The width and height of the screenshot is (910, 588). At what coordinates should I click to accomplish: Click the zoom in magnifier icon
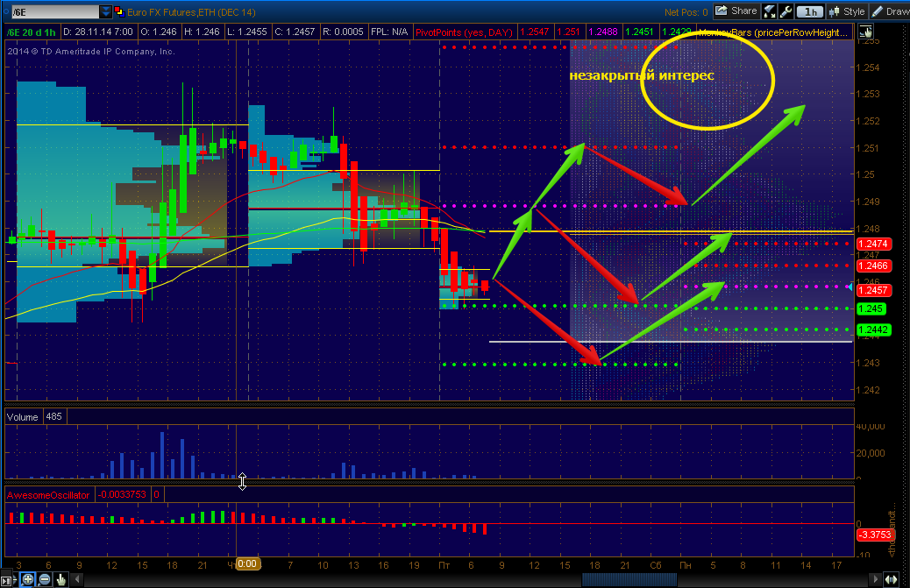tap(27, 578)
